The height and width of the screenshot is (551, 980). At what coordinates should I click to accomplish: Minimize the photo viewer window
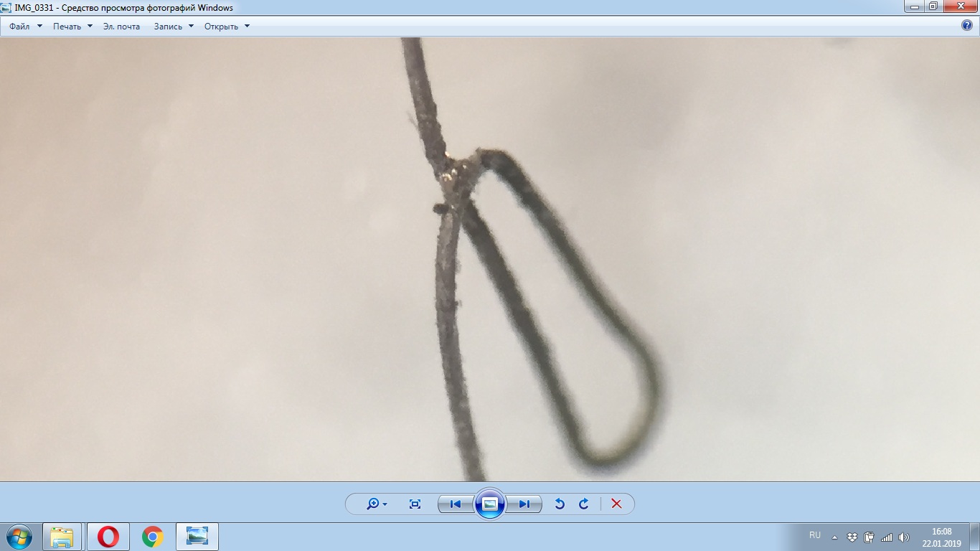[x=913, y=6]
